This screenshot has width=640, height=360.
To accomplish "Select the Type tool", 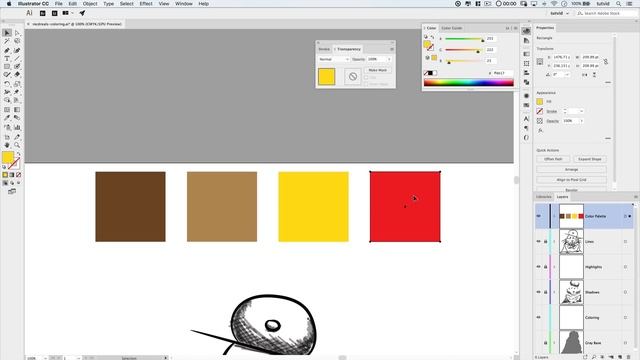I will 7,59.
